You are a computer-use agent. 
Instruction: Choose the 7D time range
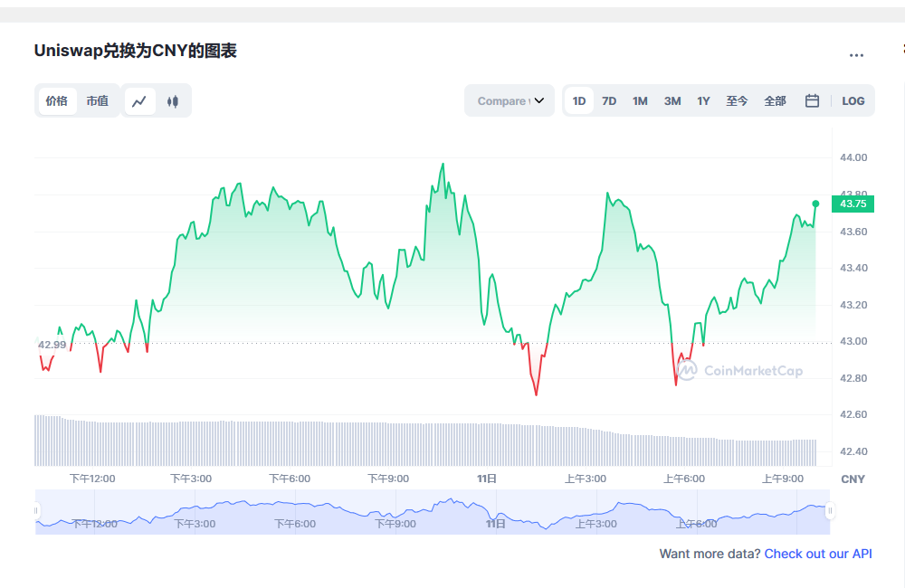click(x=609, y=101)
